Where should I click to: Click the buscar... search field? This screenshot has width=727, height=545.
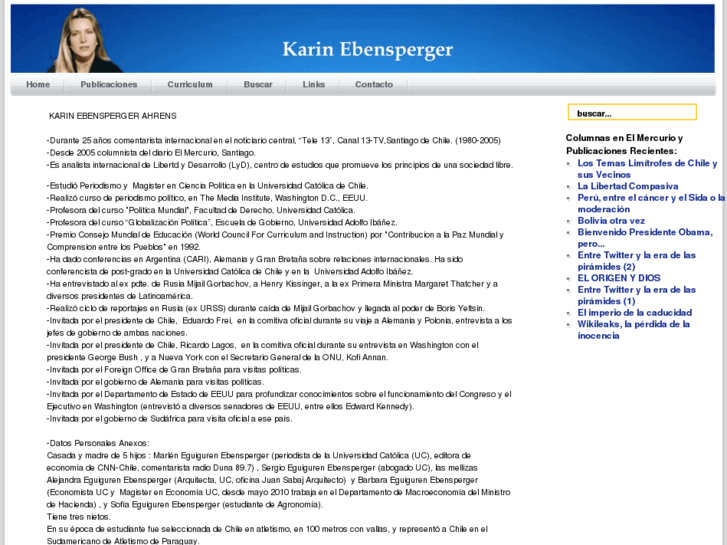tap(632, 113)
